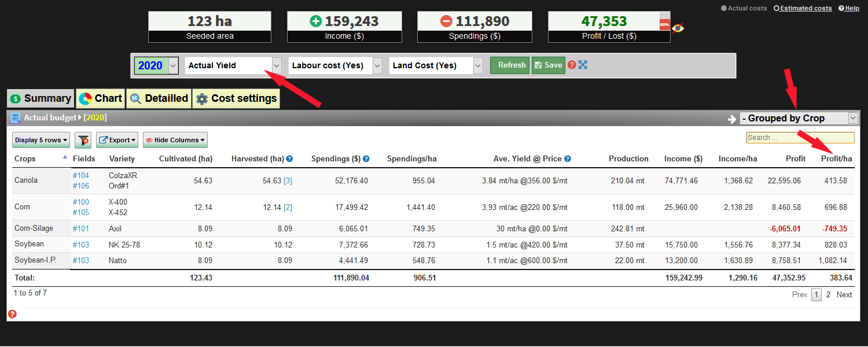868x347 pixels.
Task: Click red help icon beside Save button
Action: point(572,65)
